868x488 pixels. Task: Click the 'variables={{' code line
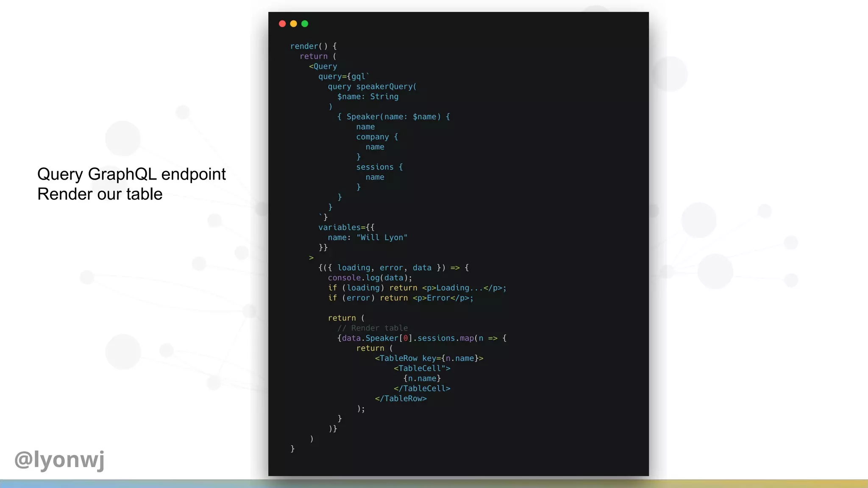point(346,227)
